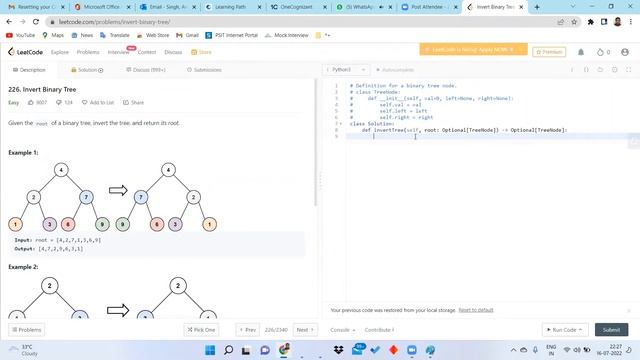Switch to the Submissions tab

[x=204, y=70]
